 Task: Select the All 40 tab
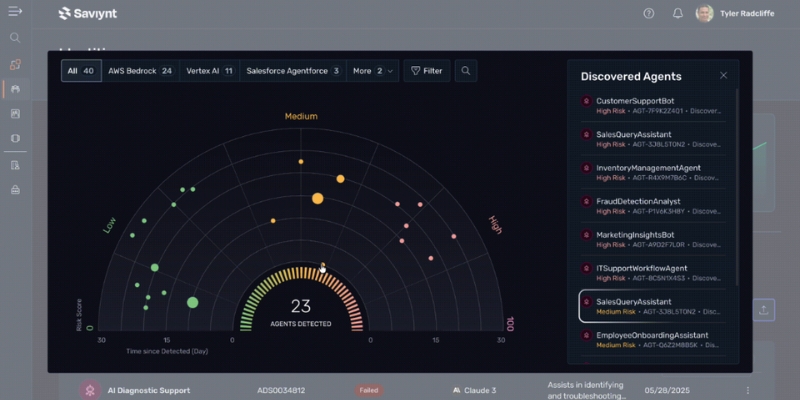point(80,71)
